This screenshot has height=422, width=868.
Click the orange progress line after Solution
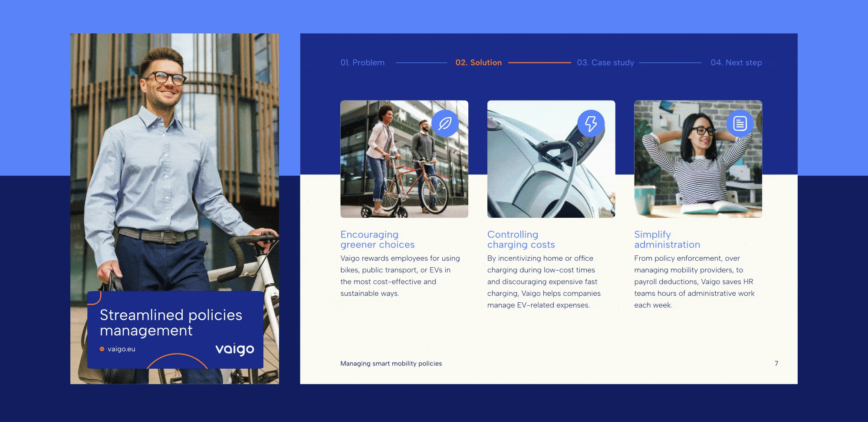(x=539, y=63)
